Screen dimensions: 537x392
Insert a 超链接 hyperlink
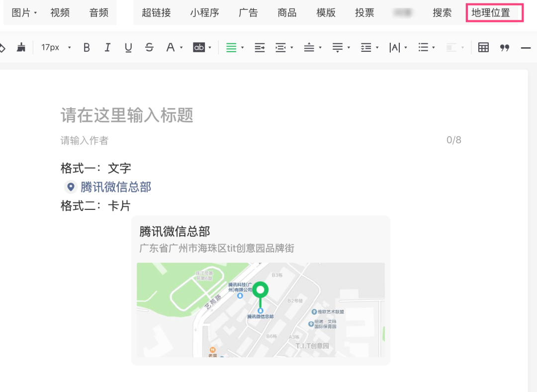coord(156,12)
